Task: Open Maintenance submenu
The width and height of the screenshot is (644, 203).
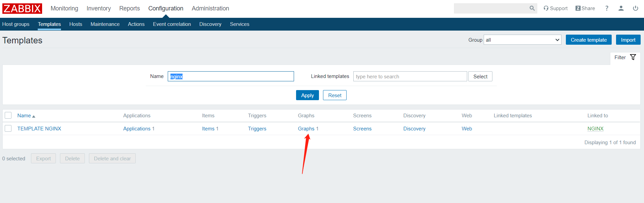Action: pos(105,24)
